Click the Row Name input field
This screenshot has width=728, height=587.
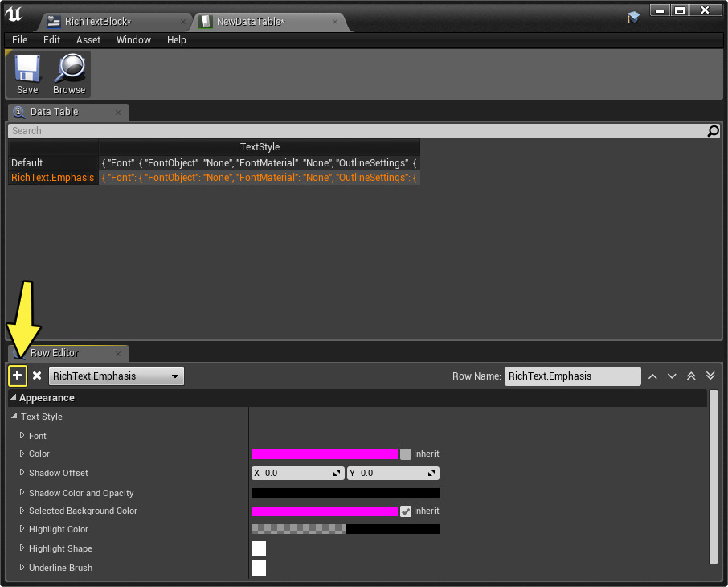(x=572, y=376)
